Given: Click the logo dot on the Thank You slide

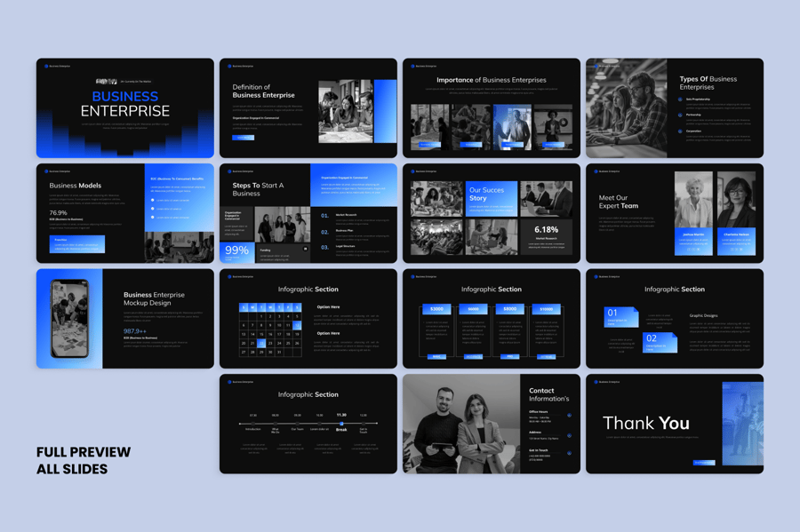Looking at the screenshot, I should [x=596, y=382].
